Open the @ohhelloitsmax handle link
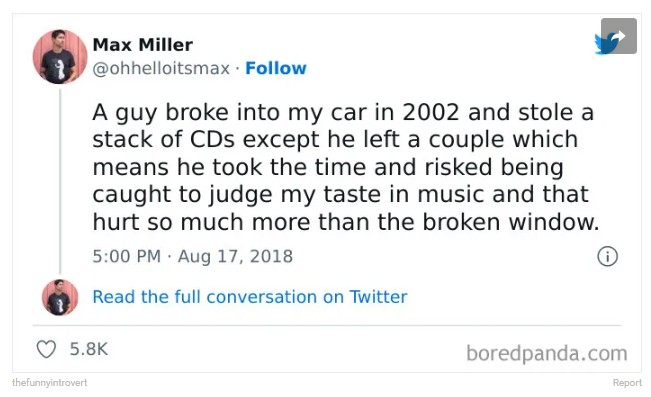Image resolution: width=651 pixels, height=397 pixels. [x=161, y=69]
